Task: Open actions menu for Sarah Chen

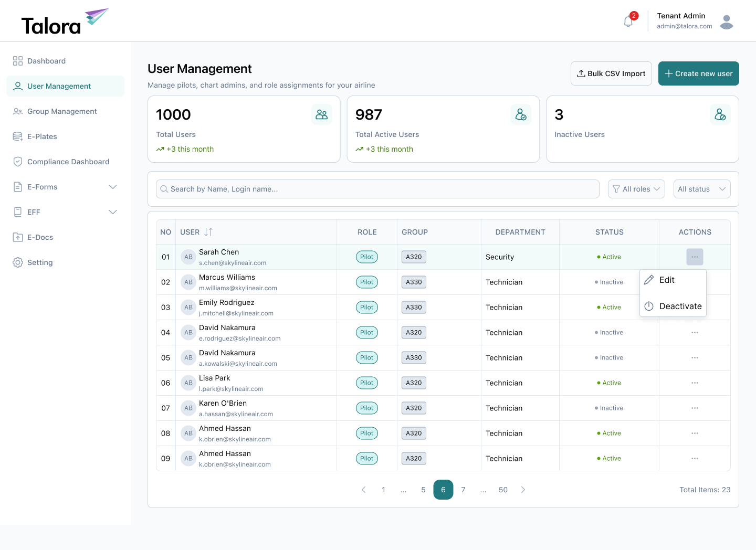Action: click(695, 257)
